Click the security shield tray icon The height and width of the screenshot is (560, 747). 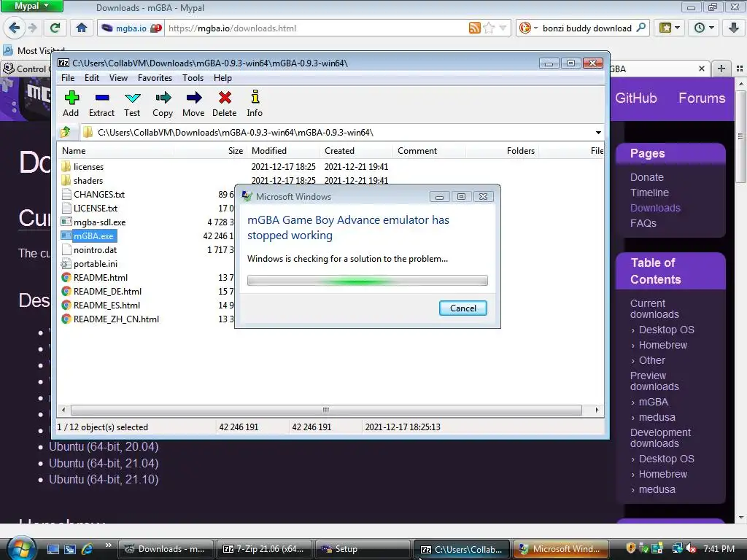(x=631, y=548)
